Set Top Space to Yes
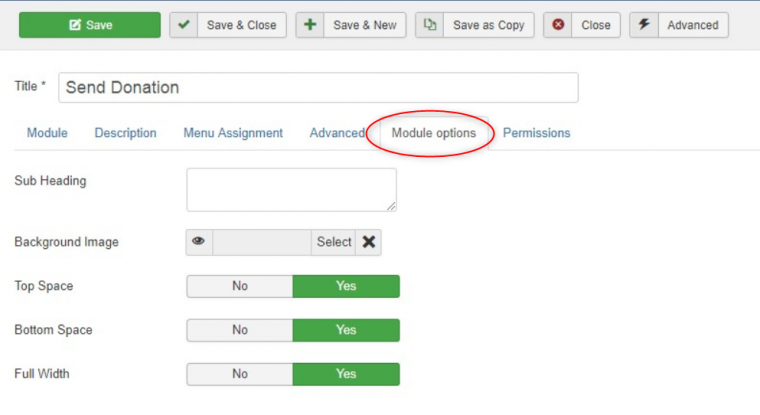The image size is (760, 415). [x=346, y=286]
